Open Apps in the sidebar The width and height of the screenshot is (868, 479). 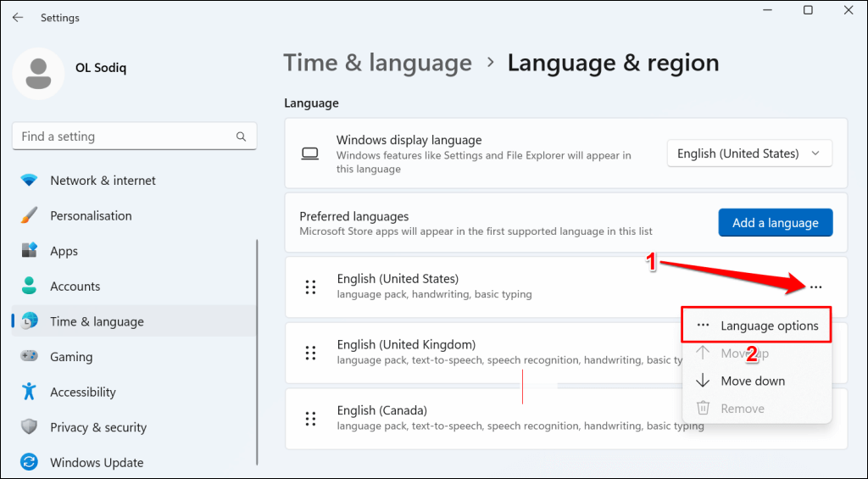point(64,251)
